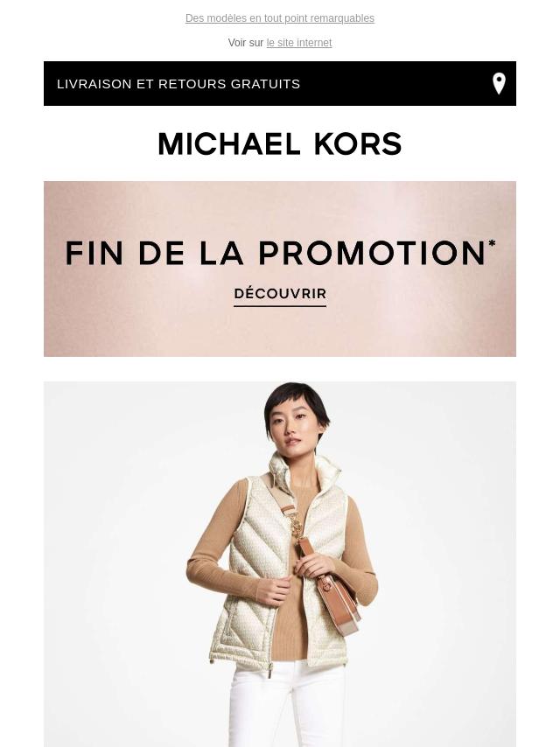Click the asterisk after PROMOTION
Viewport: 560px width, 747px height.
click(492, 244)
